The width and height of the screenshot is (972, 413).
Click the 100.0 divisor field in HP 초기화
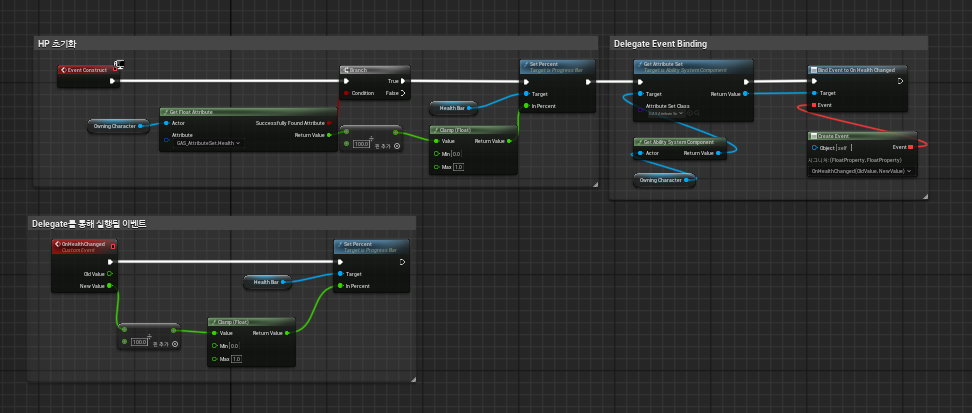coord(361,144)
